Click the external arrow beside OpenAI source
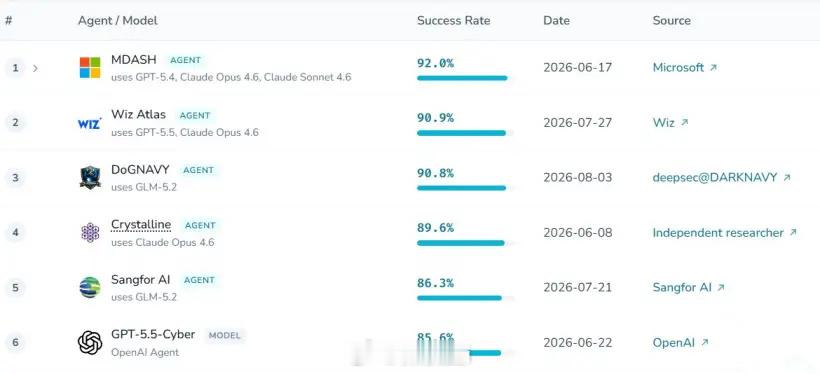This screenshot has width=820, height=374. tap(704, 343)
